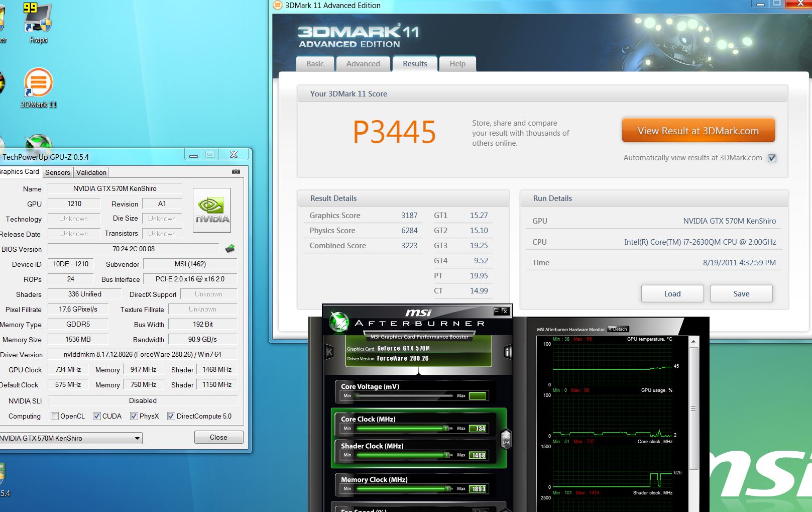
Task: Click the P3445 score text
Action: coord(394,132)
